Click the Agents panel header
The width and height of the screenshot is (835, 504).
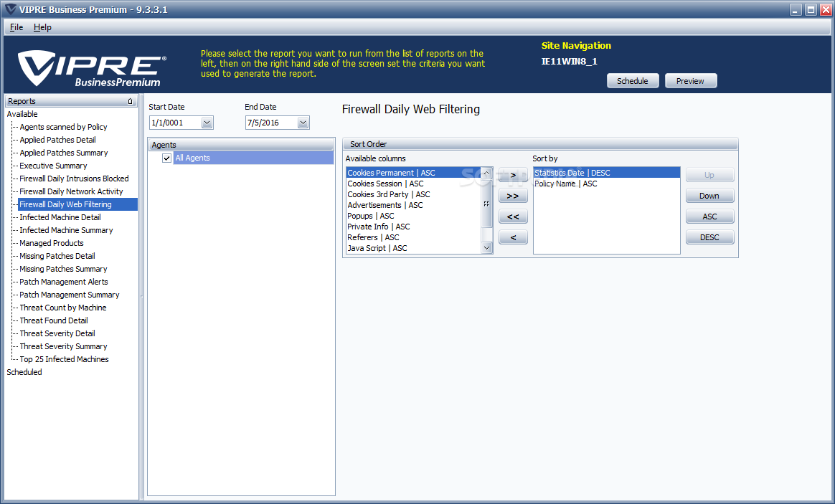tap(241, 145)
